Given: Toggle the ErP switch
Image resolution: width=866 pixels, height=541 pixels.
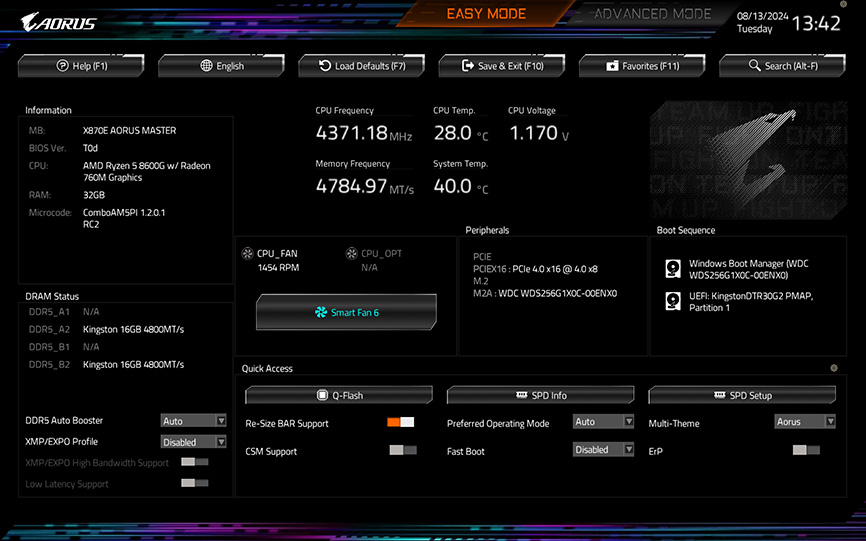Looking at the screenshot, I should 806,451.
